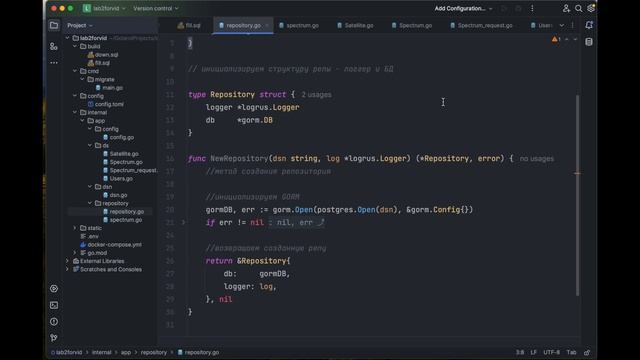The image size is (640, 360).
Task: Open dsn.go file
Action: tap(115, 195)
